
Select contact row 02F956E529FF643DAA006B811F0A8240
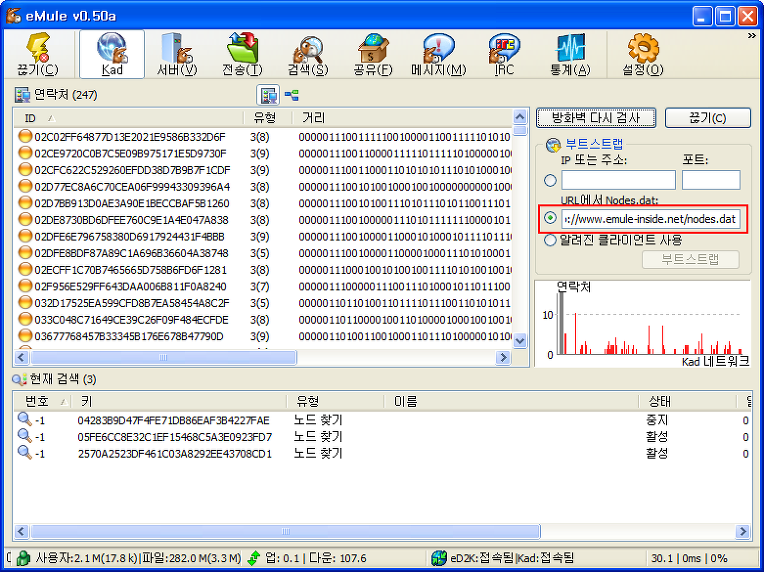click(x=263, y=286)
